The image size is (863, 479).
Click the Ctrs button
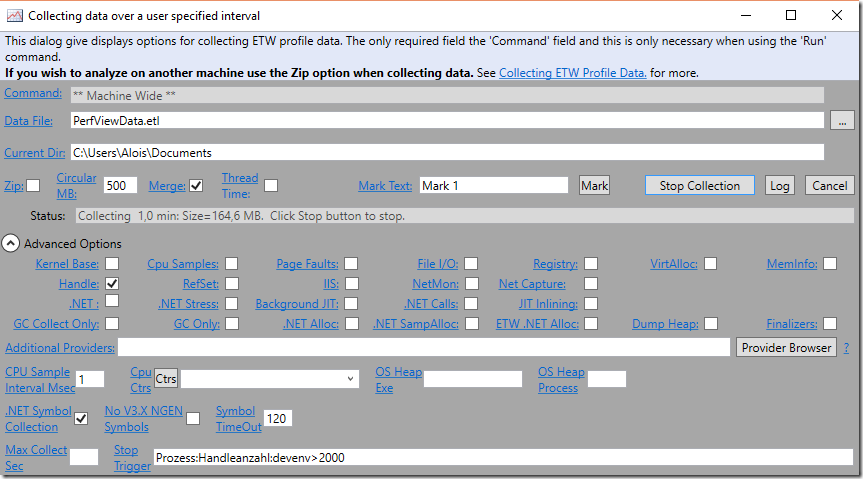[x=166, y=378]
